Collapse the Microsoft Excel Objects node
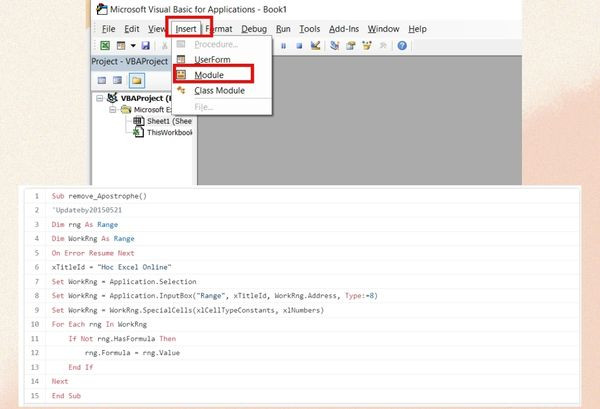Screen dimensions: 600x409 (x=112, y=110)
